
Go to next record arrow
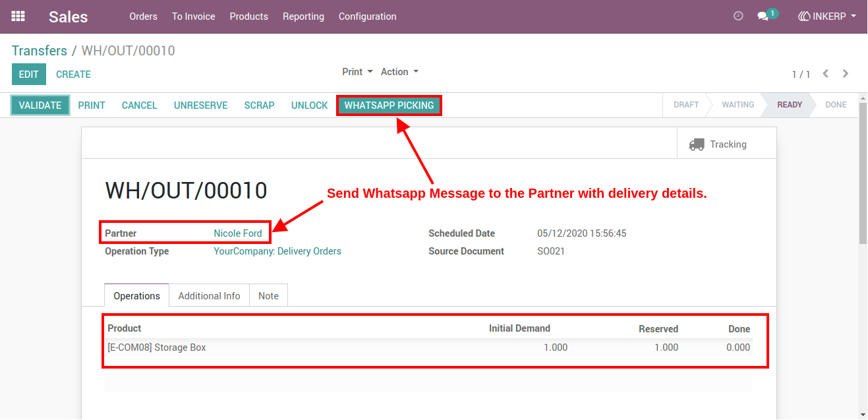click(x=846, y=74)
